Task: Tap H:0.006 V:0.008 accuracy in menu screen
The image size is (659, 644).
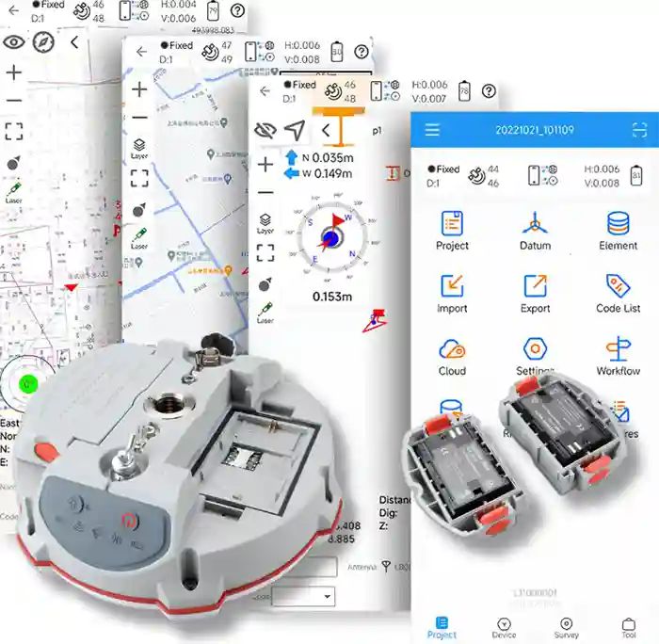Action: (x=602, y=176)
